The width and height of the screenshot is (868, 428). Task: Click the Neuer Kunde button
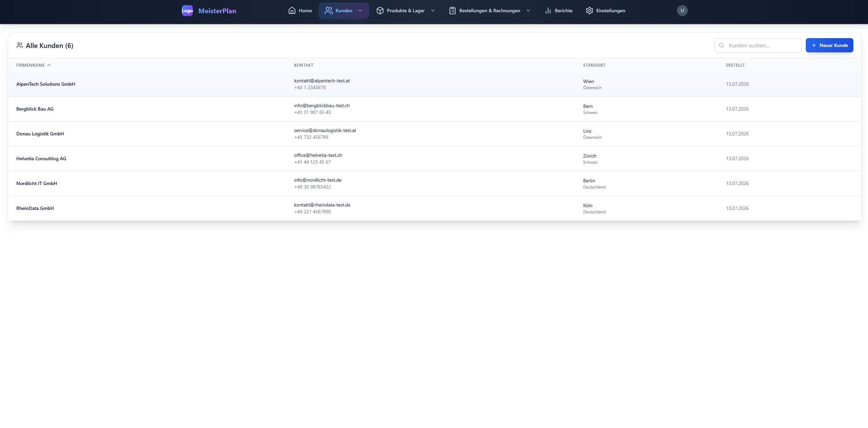point(829,45)
